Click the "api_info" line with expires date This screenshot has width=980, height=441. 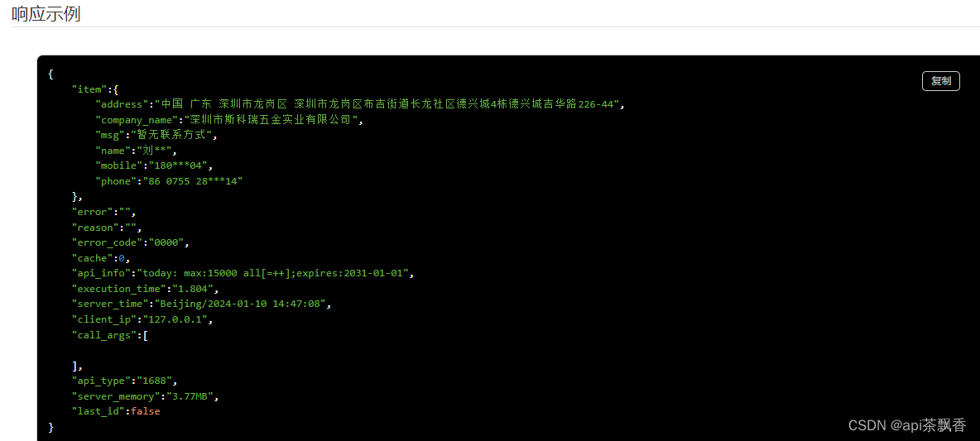pyautogui.click(x=243, y=273)
